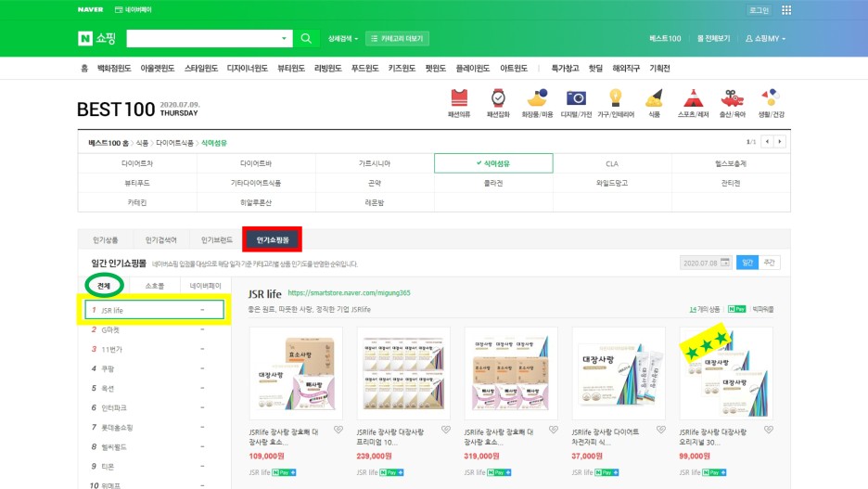
Task: Select the 히알루론산 subcategory
Action: click(256, 202)
